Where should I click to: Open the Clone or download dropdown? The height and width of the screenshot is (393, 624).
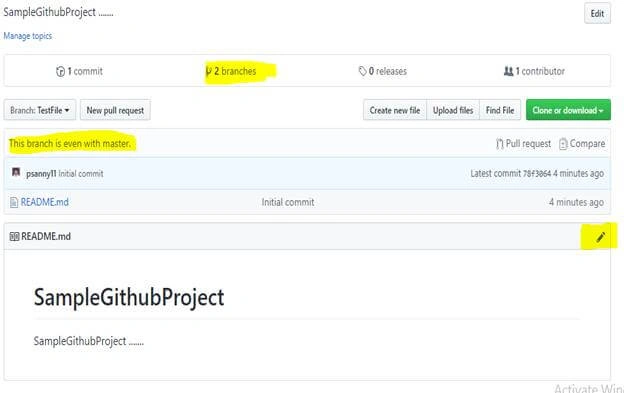point(568,110)
